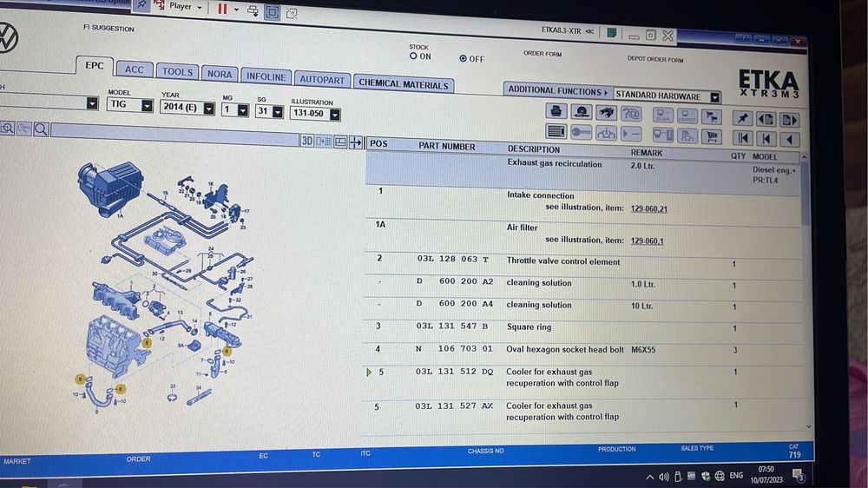The width and height of the screenshot is (868, 488).
Task: Click the arrow-dash toolbar icon
Action: coord(631,134)
